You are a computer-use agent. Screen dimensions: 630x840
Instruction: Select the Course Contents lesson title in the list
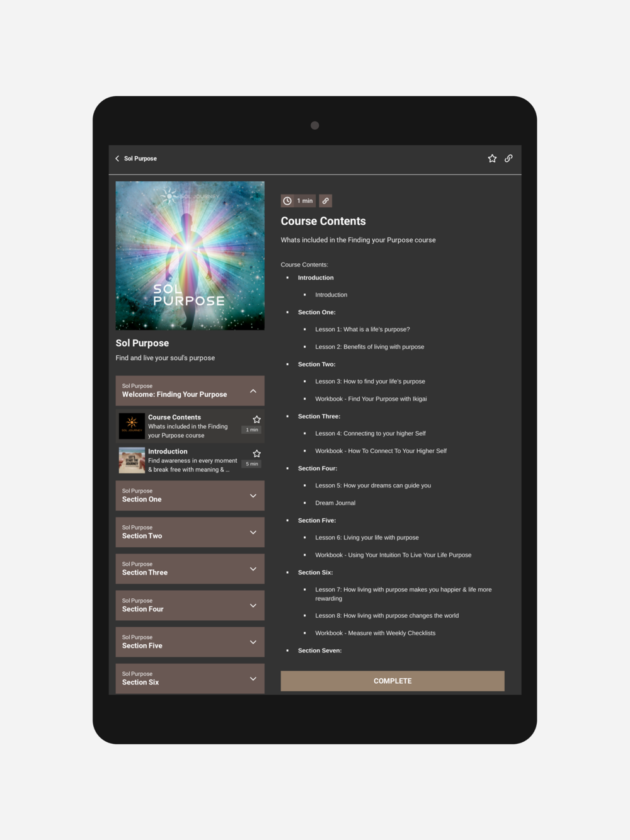click(175, 417)
